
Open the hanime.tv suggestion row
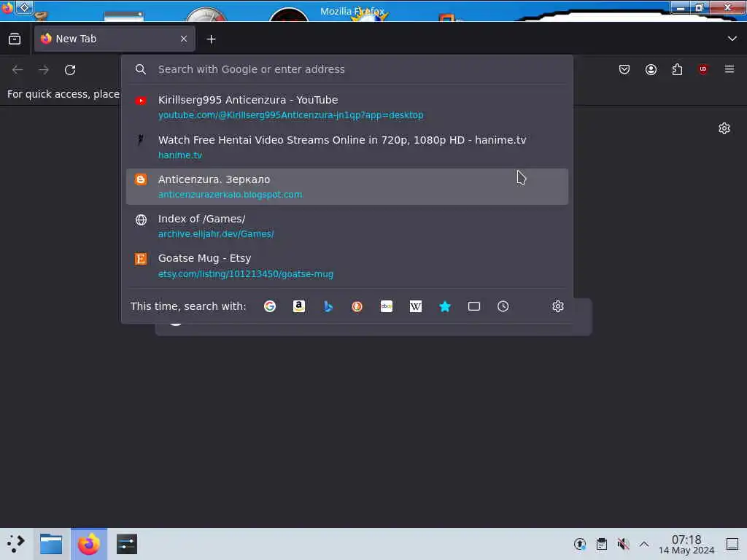[x=347, y=147]
